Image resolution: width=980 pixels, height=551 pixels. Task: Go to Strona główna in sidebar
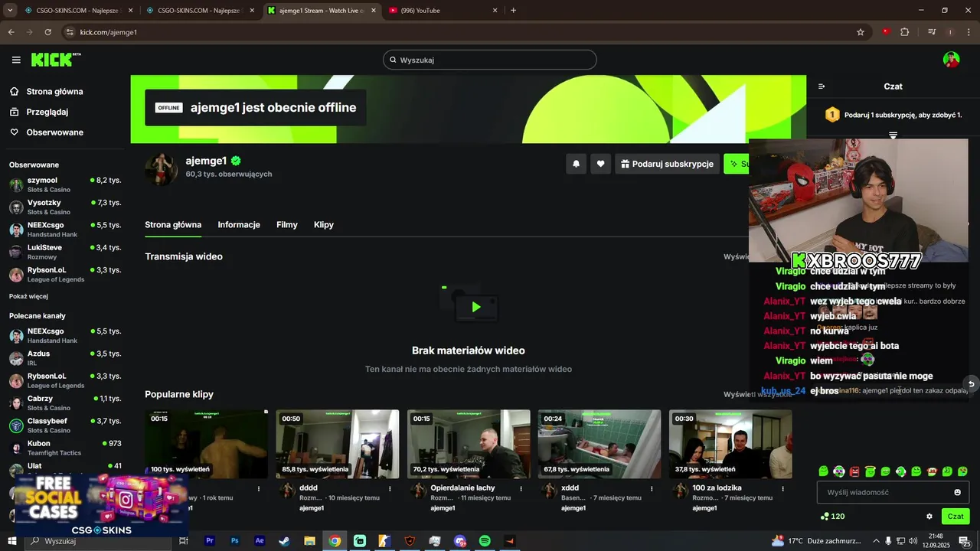[46, 91]
